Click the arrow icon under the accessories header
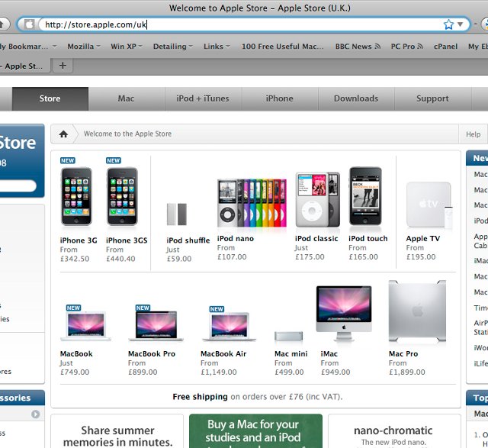Image resolution: width=488 pixels, height=448 pixels. tap(36, 414)
